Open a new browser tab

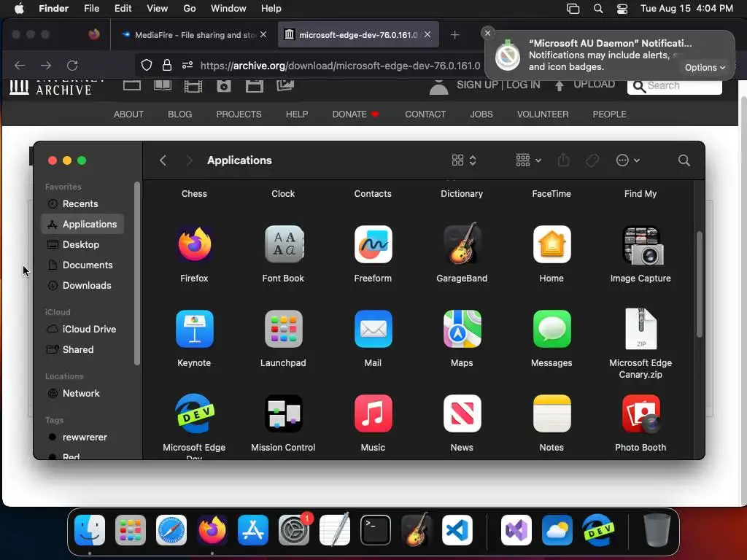coord(455,35)
